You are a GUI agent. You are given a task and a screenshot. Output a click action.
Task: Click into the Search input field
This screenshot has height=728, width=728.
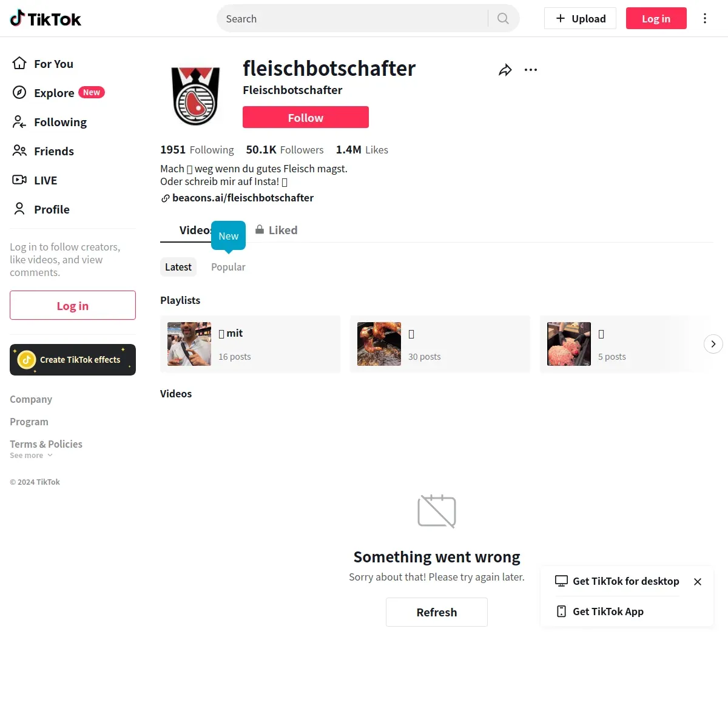[x=354, y=19]
